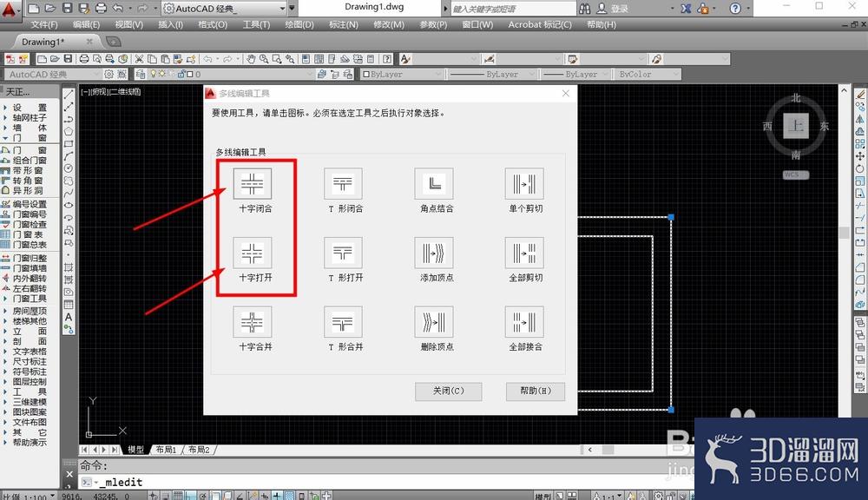Click the 上 face of the ViewCube

pos(796,126)
